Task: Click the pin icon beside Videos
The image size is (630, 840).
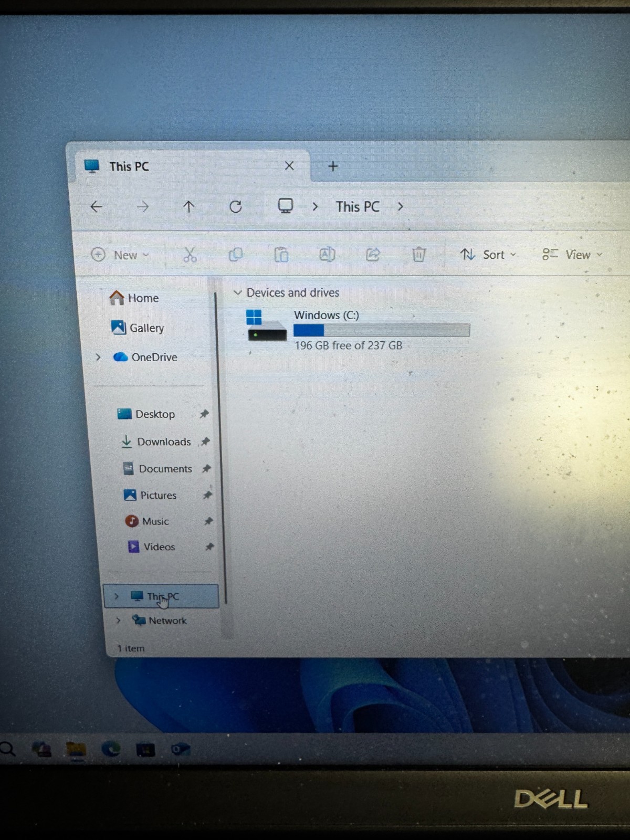Action: (209, 547)
